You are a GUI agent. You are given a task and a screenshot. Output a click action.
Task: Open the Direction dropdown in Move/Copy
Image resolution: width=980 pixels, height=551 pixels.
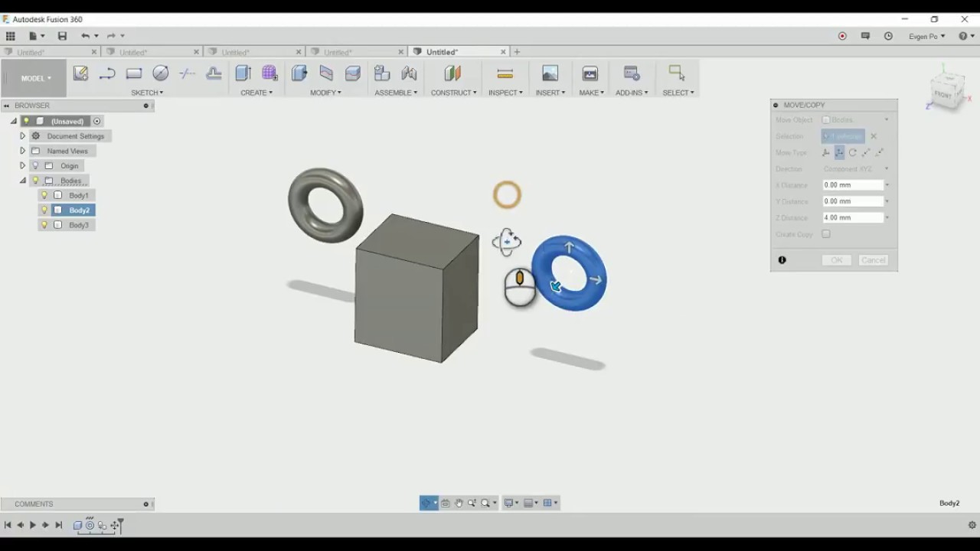pos(856,169)
